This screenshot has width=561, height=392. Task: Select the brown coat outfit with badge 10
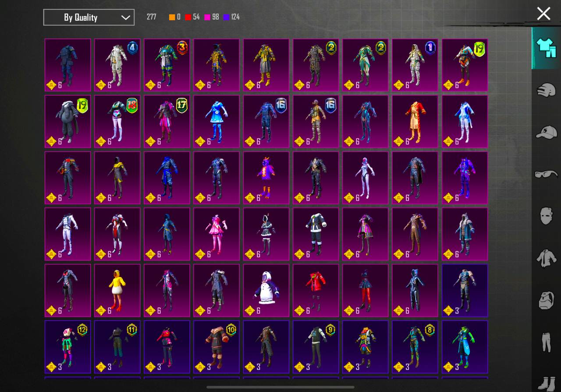[x=217, y=347]
